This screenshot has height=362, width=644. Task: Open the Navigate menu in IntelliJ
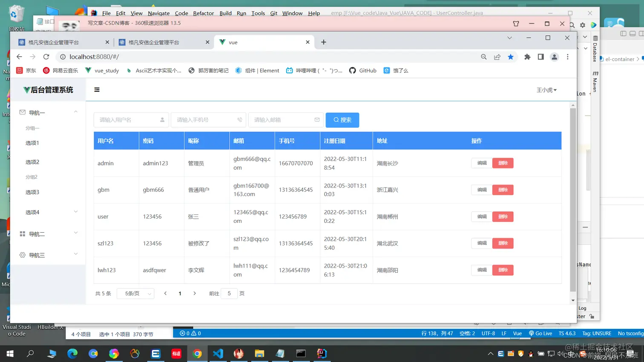159,13
